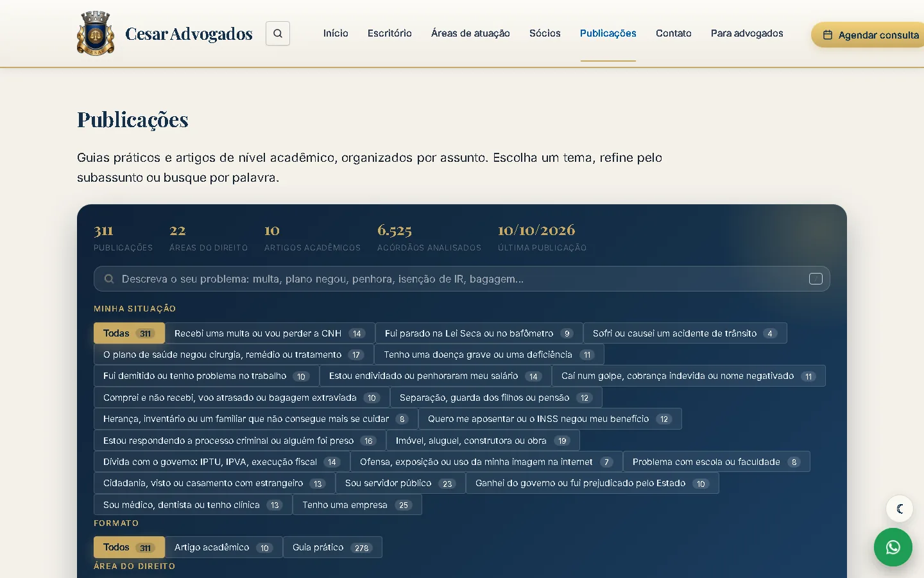Screen dimensions: 924x578
Task: Select 'Sou médico, dentista ou tenho clínica'
Action: 193,505
